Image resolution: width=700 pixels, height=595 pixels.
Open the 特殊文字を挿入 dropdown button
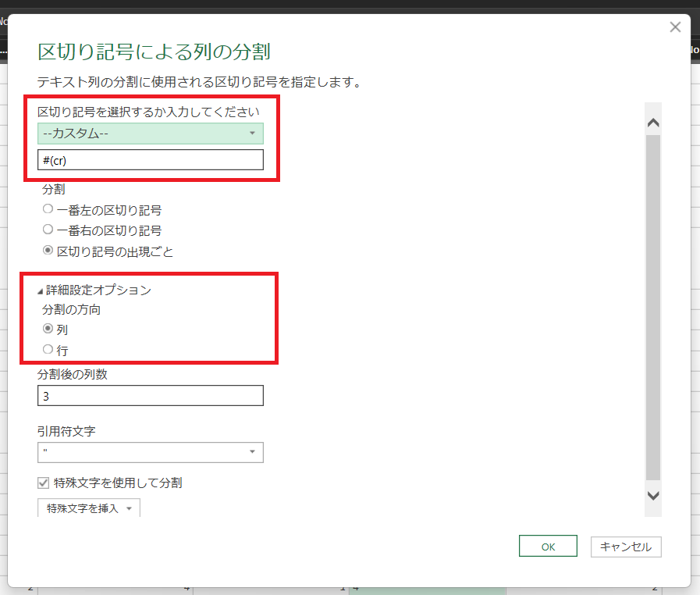click(x=89, y=508)
